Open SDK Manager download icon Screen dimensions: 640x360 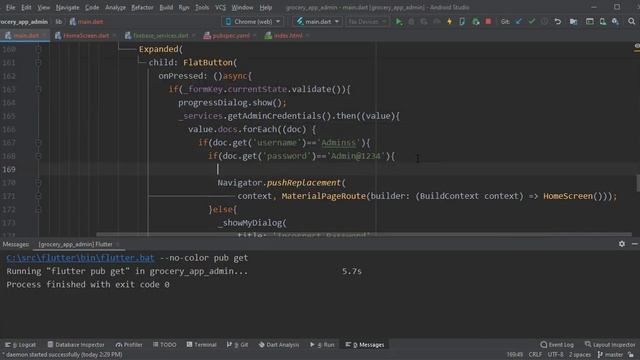coord(615,22)
